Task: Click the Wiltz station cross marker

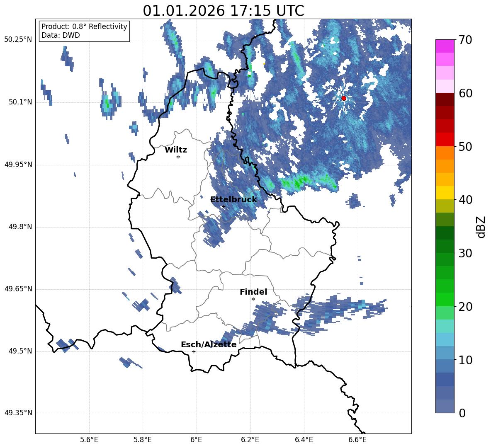Action: (178, 157)
